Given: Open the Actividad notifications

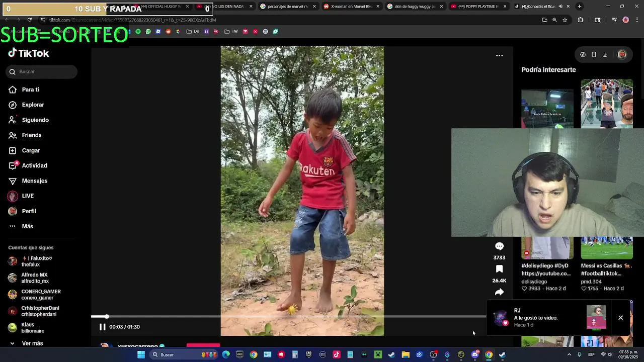Looking at the screenshot, I should pyautogui.click(x=34, y=165).
